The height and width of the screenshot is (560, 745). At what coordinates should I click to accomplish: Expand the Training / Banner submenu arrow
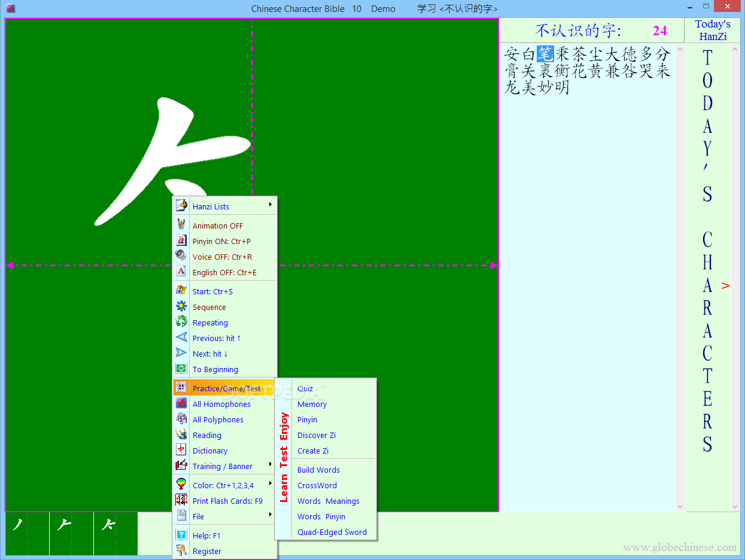point(270,465)
